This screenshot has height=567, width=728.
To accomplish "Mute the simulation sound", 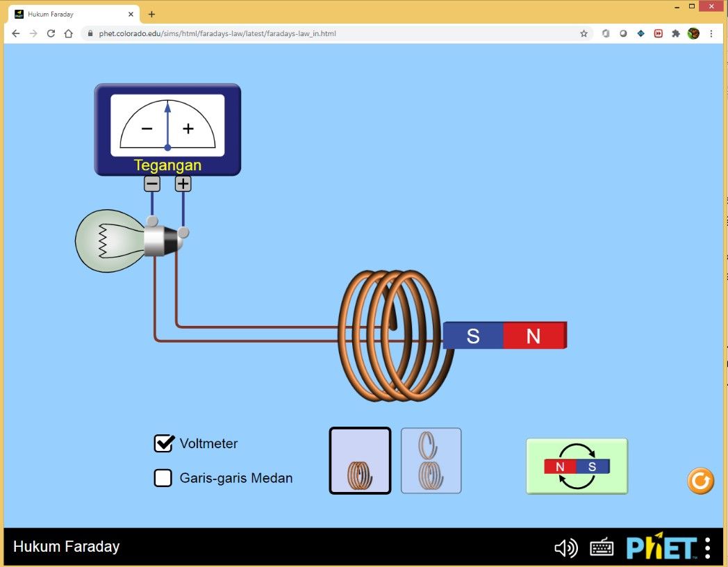I will tap(566, 548).
